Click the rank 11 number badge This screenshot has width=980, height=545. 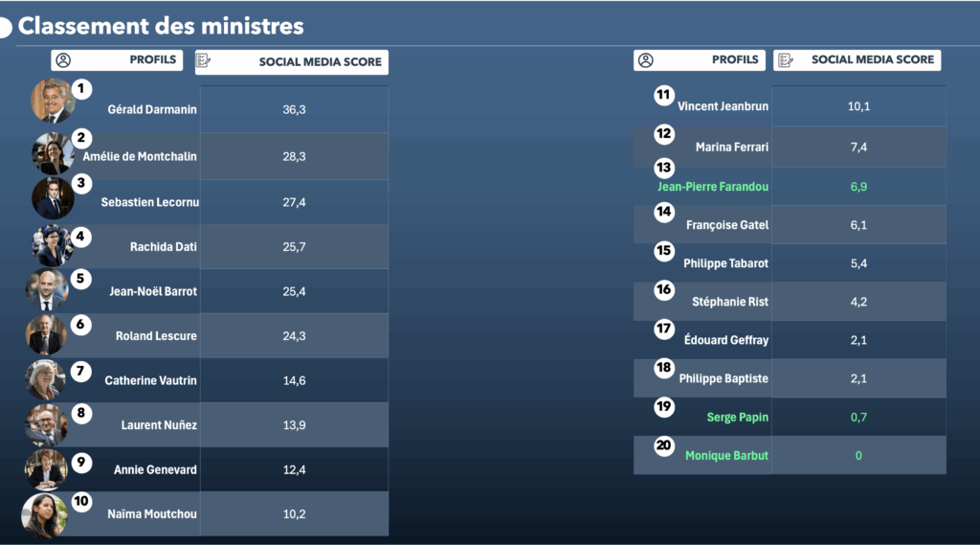(x=664, y=95)
